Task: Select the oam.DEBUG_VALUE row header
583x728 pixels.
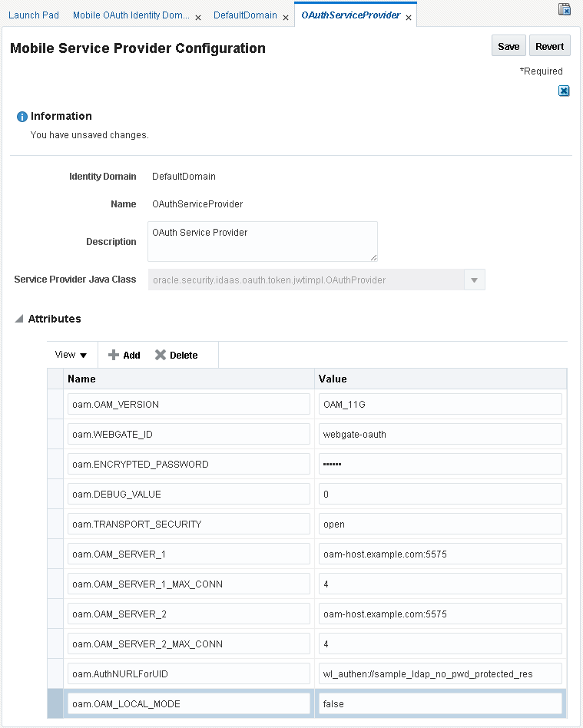Action: pos(55,494)
